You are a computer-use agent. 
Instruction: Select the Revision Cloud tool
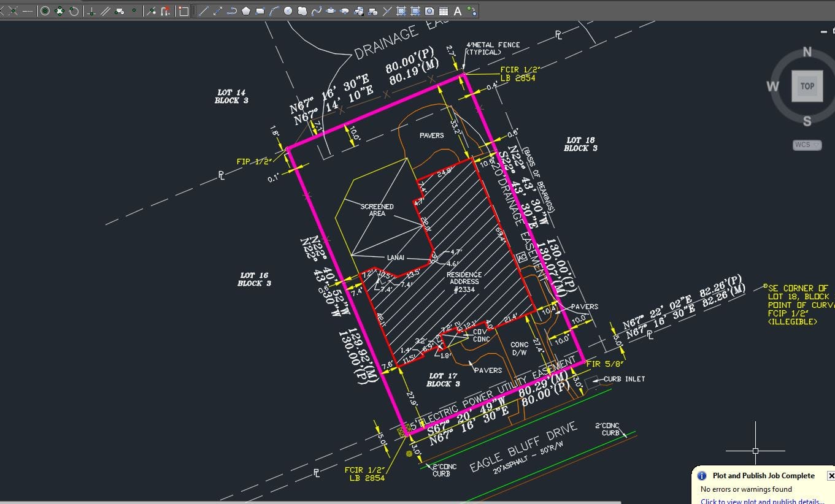[303, 11]
